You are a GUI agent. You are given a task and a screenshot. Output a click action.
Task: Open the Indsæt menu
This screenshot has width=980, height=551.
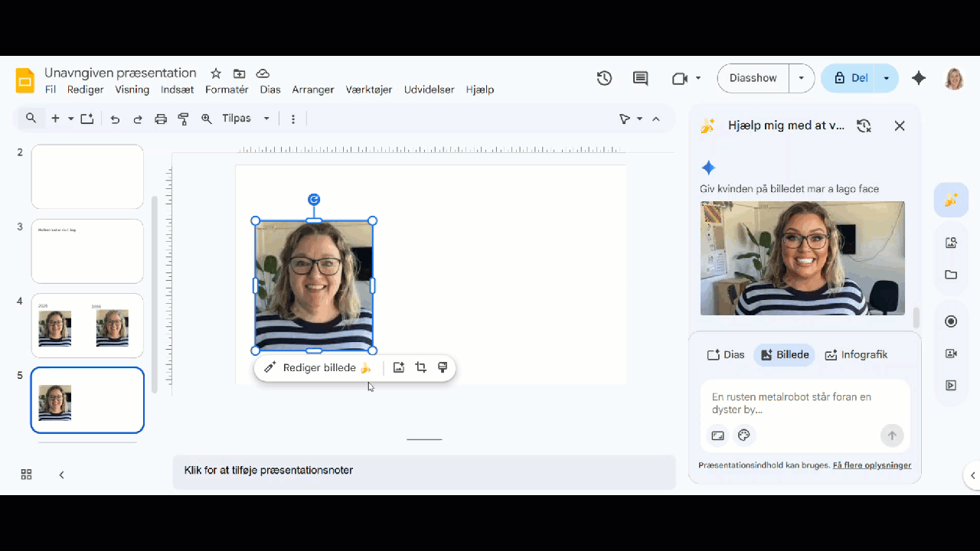coord(177,90)
